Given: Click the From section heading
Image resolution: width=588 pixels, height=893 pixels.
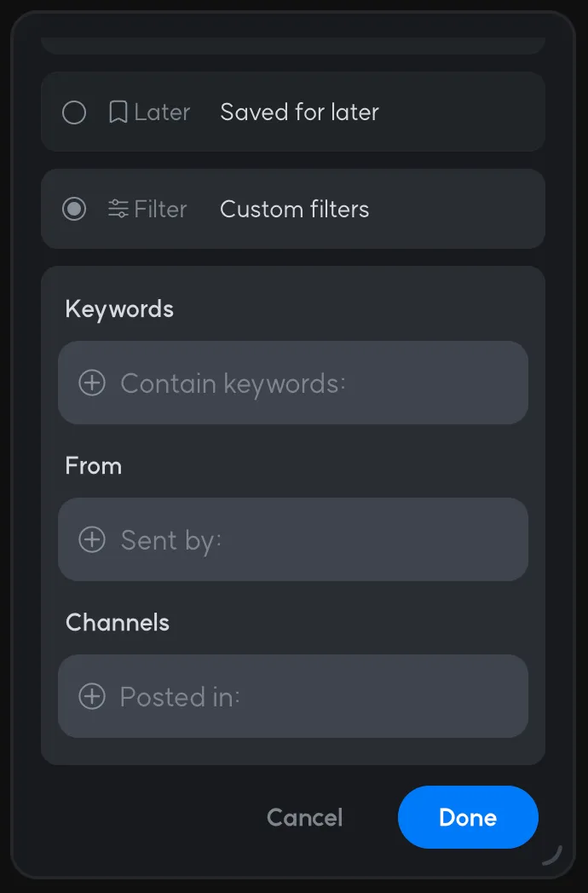Looking at the screenshot, I should (x=94, y=466).
